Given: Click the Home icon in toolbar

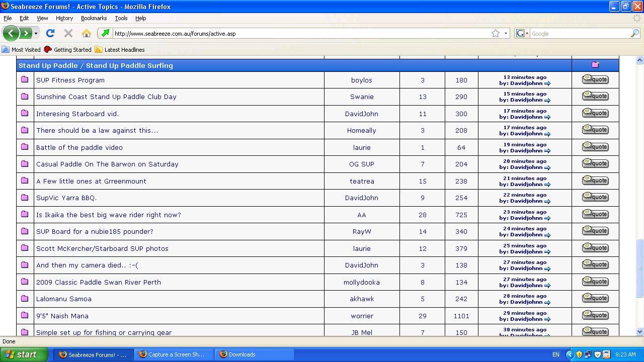Looking at the screenshot, I should [x=87, y=34].
